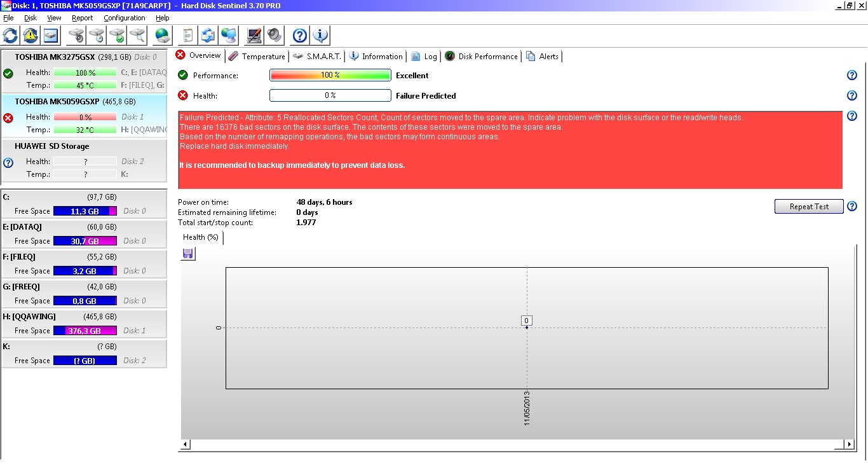The height and width of the screenshot is (463, 868).
Task: Click the speaker sound toolbar icon
Action: tap(275, 36)
